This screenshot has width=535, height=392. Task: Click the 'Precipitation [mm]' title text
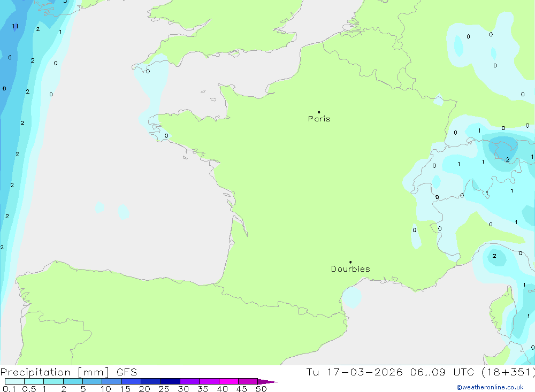(55, 372)
